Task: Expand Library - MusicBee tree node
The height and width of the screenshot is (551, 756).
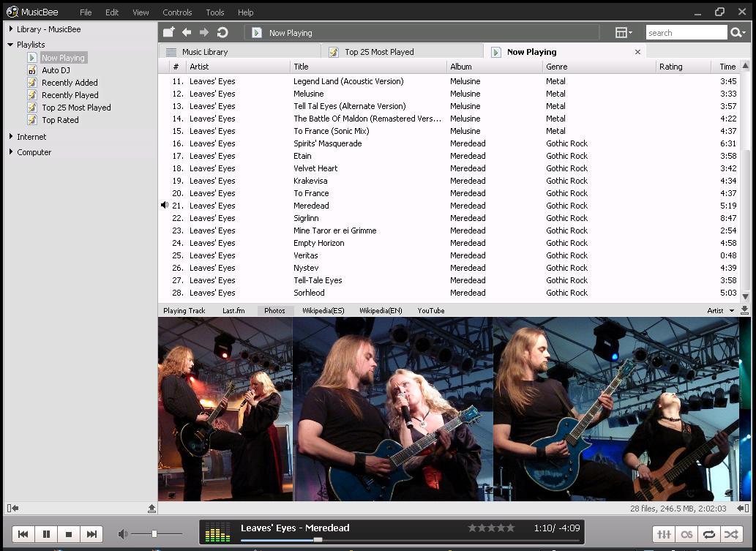Action: pyautogui.click(x=10, y=29)
